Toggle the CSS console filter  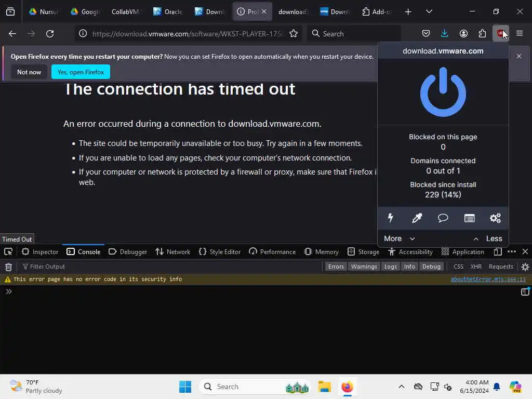[458, 267]
